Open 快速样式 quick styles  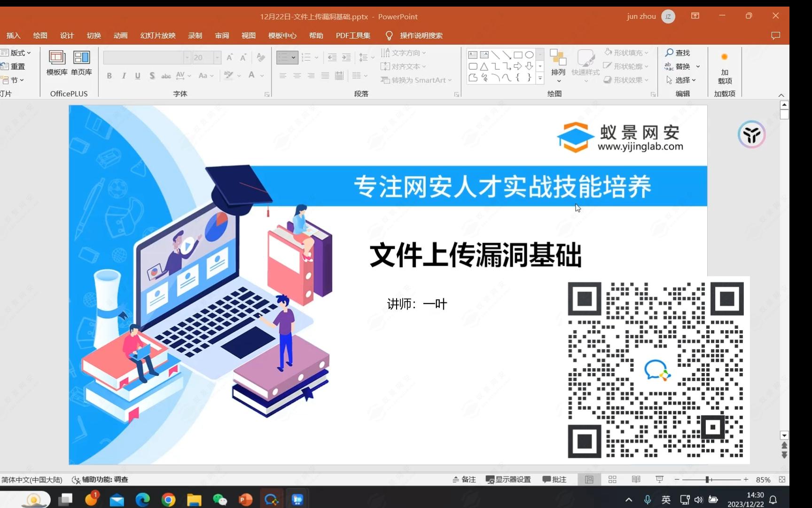tap(586, 66)
